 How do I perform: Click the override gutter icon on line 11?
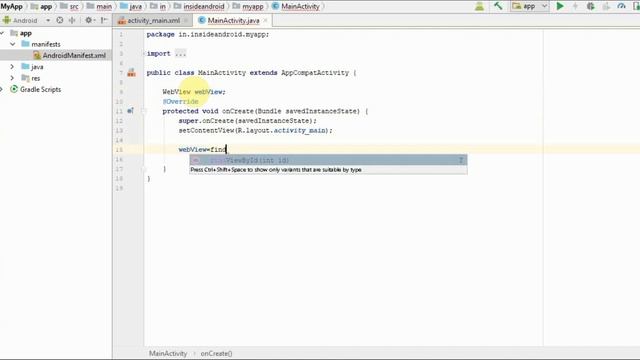[130, 111]
